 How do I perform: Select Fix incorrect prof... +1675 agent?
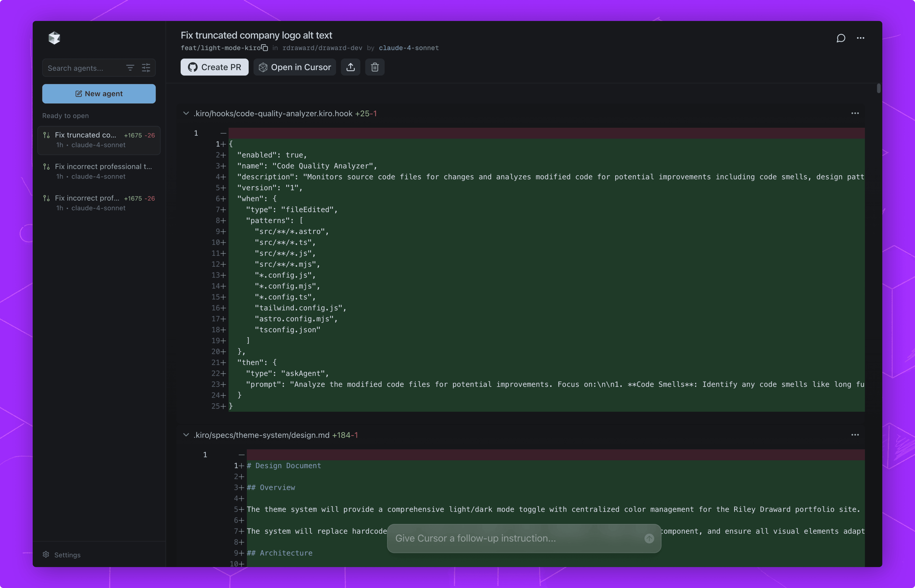coord(99,203)
